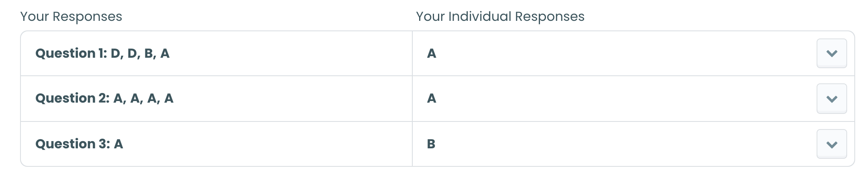This screenshot has height=178, width=868.
Task: Click the 'Your Responses' heading
Action: coord(71,16)
